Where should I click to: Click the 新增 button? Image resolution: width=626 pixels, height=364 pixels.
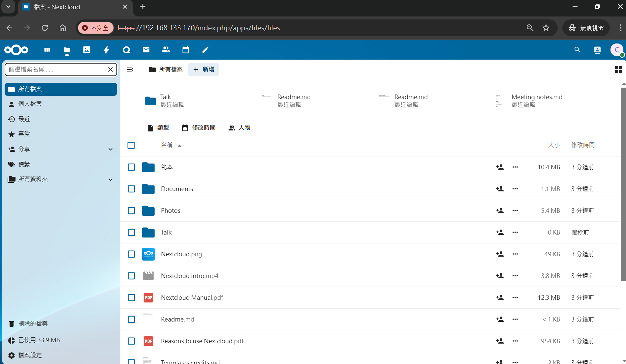pyautogui.click(x=203, y=70)
